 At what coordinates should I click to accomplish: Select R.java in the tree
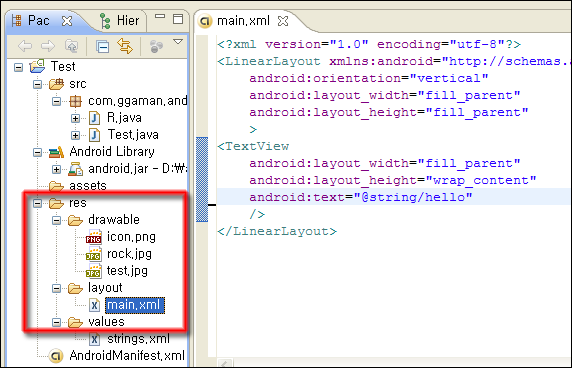pos(124,118)
